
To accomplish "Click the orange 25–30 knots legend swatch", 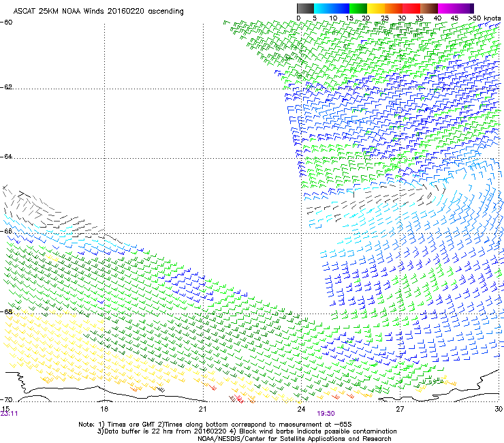I will 394,8.
